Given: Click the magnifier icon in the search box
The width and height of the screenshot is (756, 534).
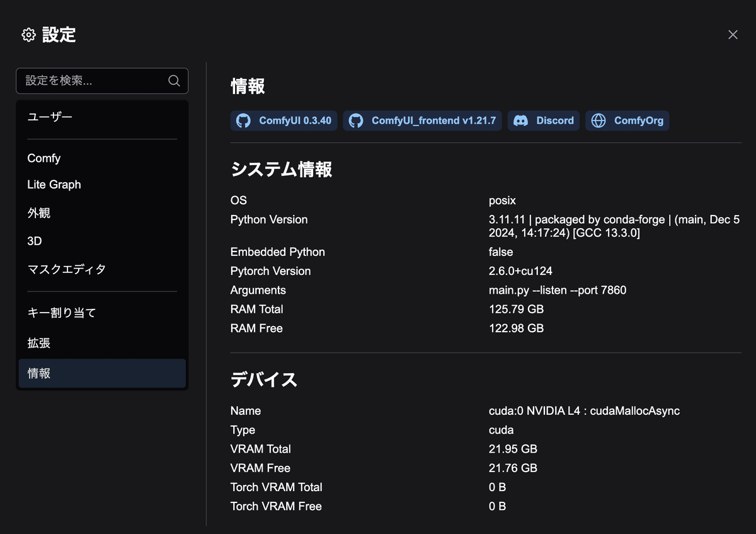Looking at the screenshot, I should tap(174, 81).
